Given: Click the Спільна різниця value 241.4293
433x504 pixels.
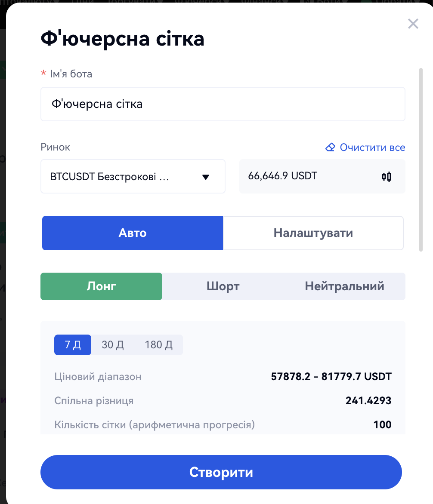Looking at the screenshot, I should 368,401.
